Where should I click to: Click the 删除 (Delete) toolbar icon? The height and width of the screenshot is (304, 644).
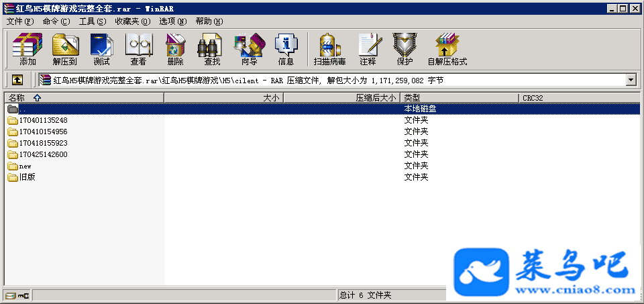(x=175, y=45)
